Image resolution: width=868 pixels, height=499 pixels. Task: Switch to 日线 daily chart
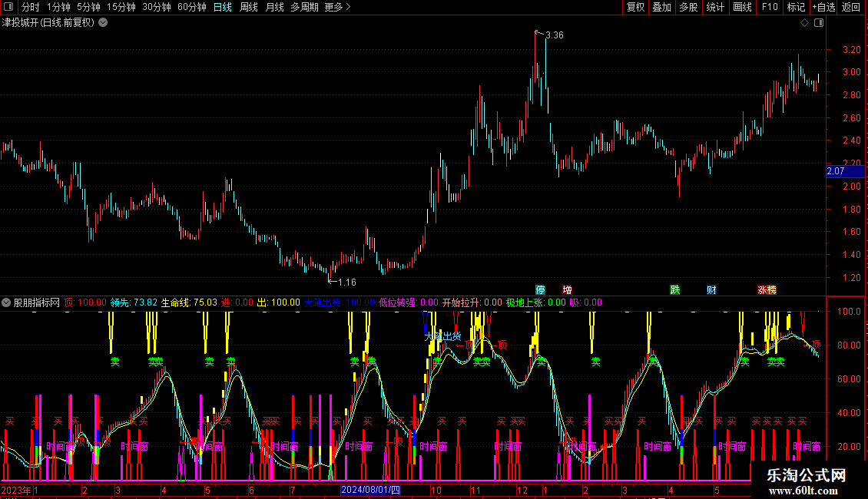tap(223, 7)
